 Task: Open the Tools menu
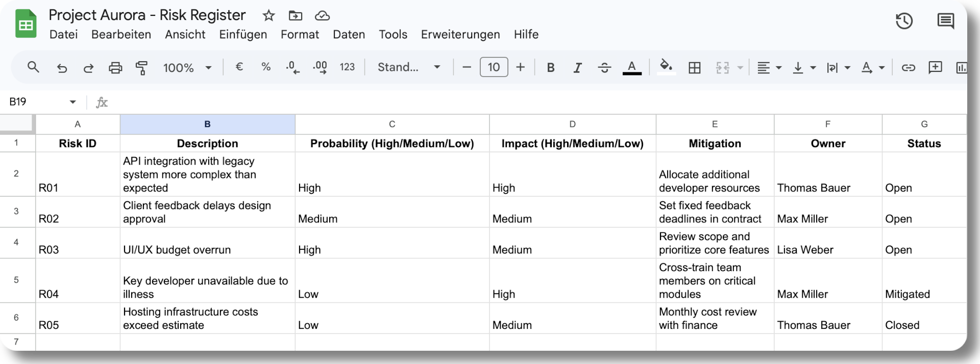[393, 34]
